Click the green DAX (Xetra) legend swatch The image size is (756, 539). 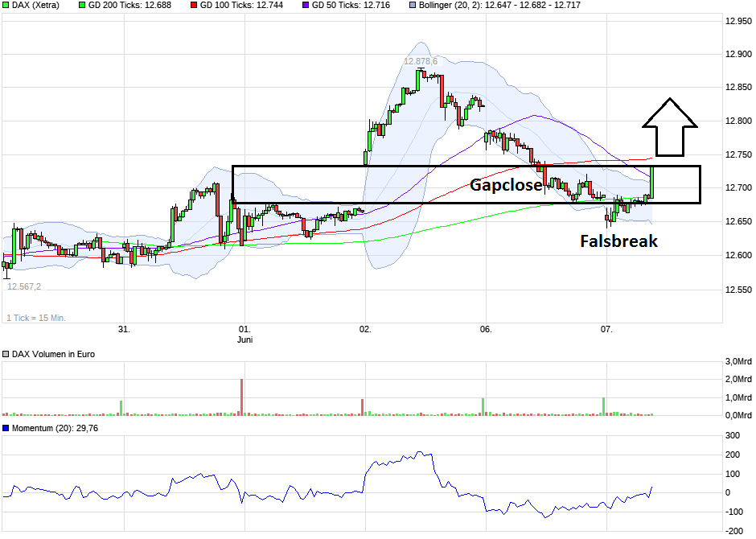click(6, 6)
